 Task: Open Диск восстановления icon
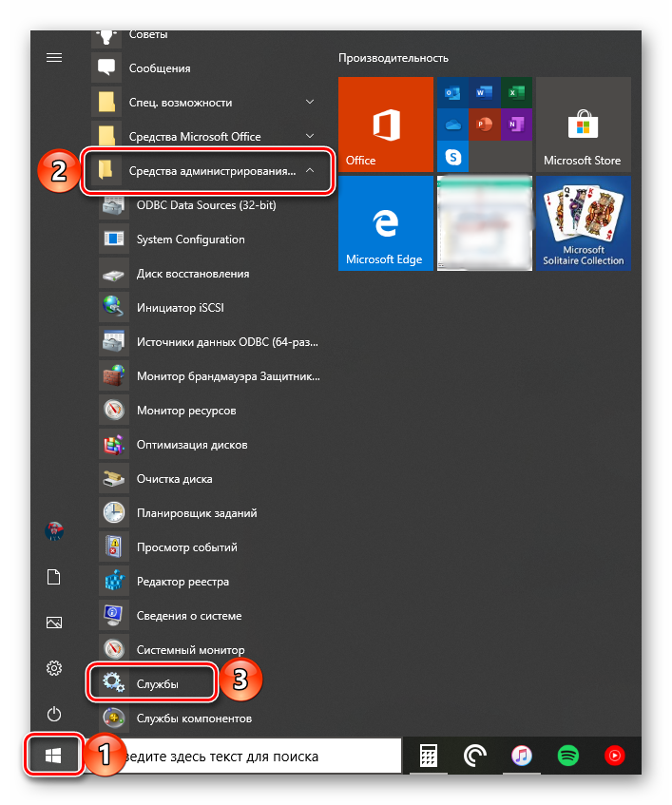(x=114, y=273)
